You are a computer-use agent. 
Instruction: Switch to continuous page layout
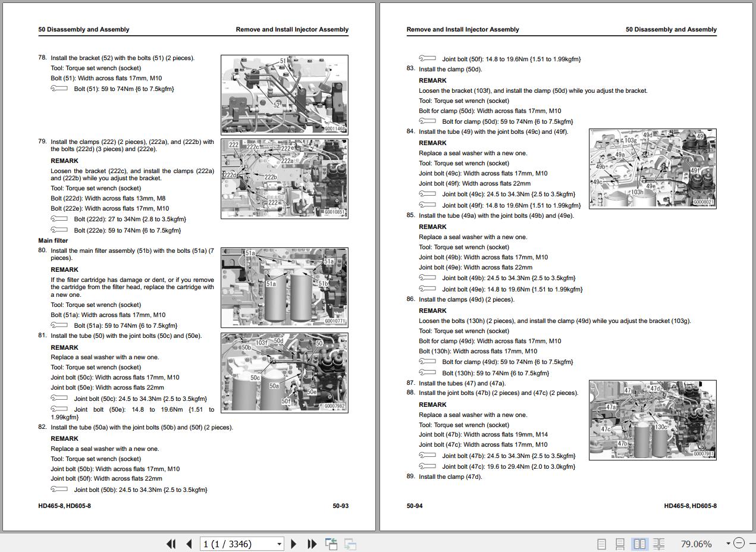tap(620, 544)
